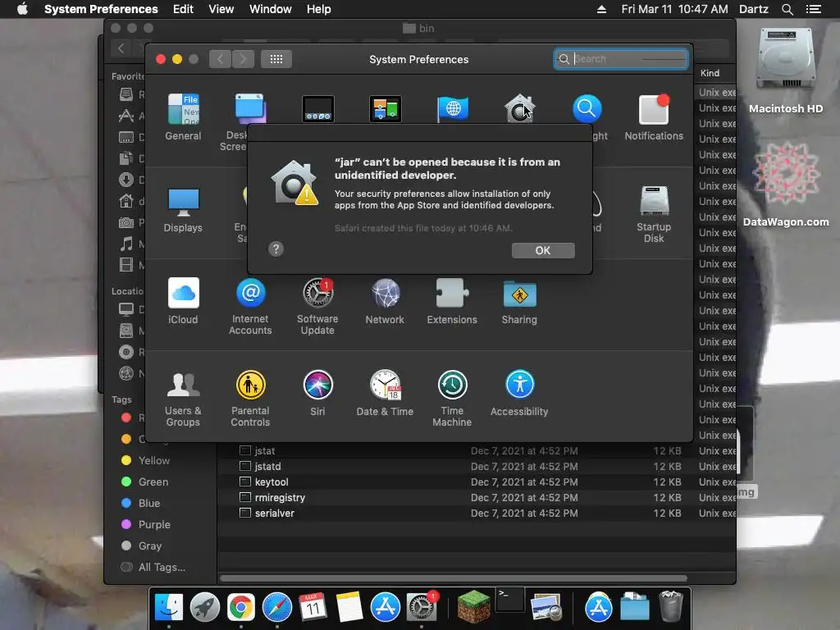This screenshot has height=630, width=840.
Task: Open Sharing preferences
Action: (519, 300)
